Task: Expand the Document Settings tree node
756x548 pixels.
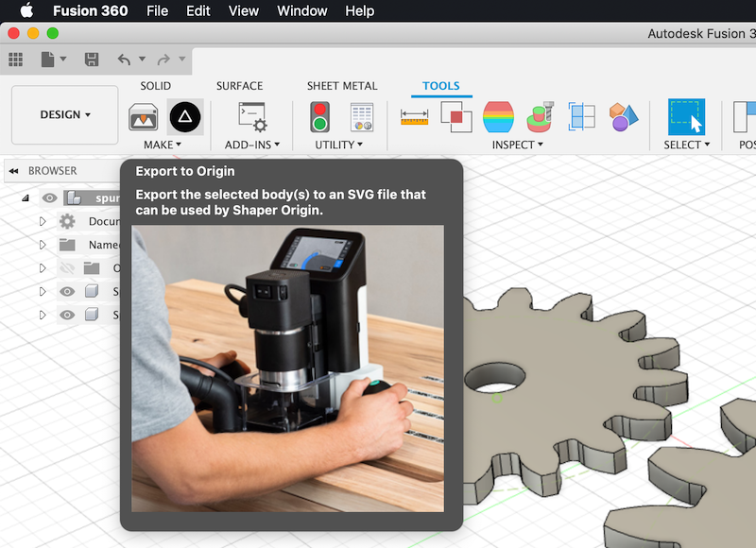Action: click(43, 221)
